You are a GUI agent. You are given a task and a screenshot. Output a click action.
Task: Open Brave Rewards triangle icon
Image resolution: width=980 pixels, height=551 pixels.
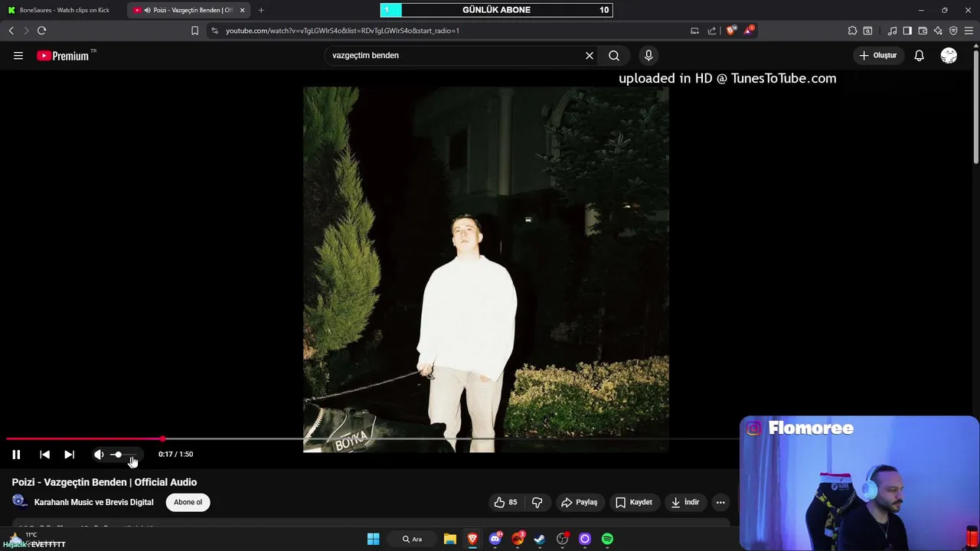pyautogui.click(x=749, y=31)
